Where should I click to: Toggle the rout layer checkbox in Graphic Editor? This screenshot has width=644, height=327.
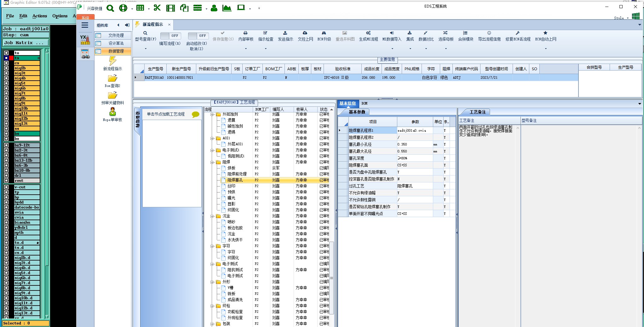coord(6,181)
